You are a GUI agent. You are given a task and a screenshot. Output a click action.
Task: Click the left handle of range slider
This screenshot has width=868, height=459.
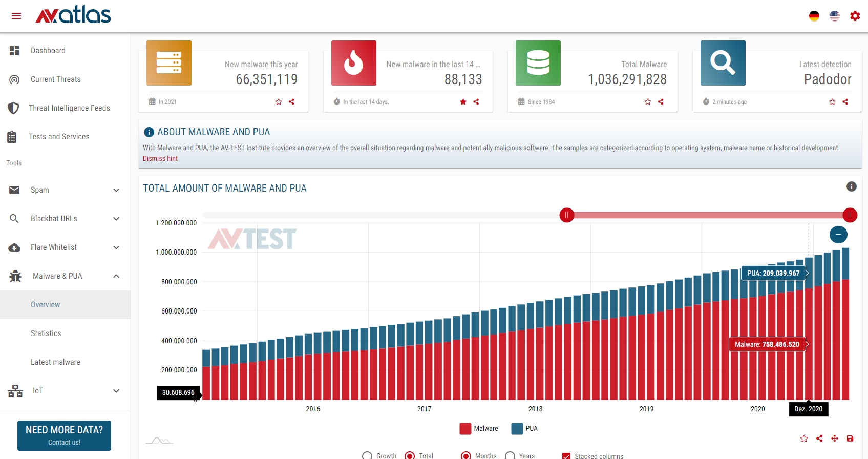(x=566, y=215)
